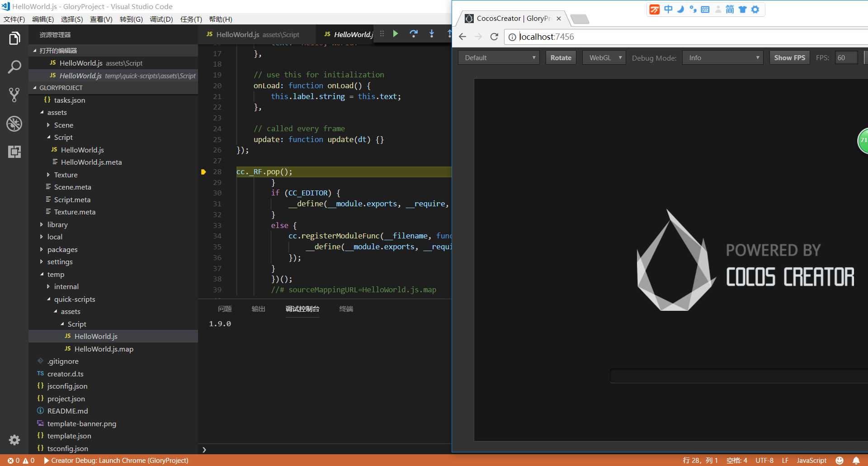
Task: Collapse the quick-scripts folder
Action: tap(75, 299)
